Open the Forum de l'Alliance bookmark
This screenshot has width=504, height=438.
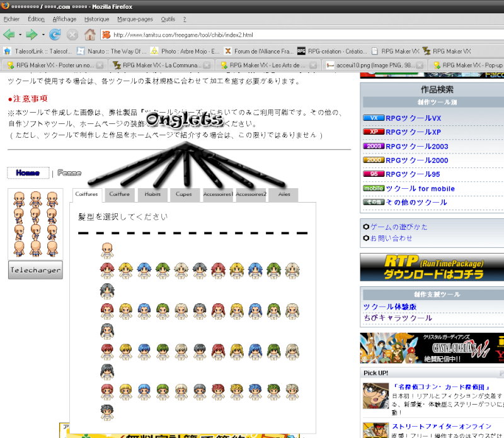click(x=259, y=51)
